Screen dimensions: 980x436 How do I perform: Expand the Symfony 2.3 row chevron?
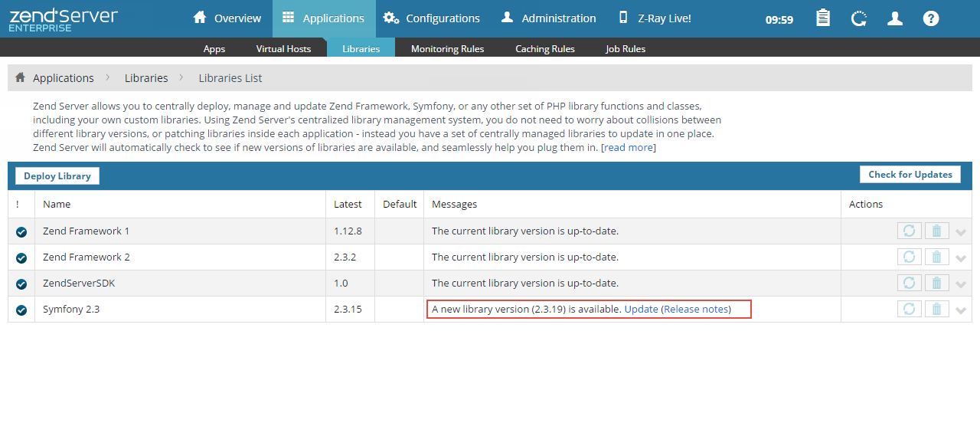point(961,310)
